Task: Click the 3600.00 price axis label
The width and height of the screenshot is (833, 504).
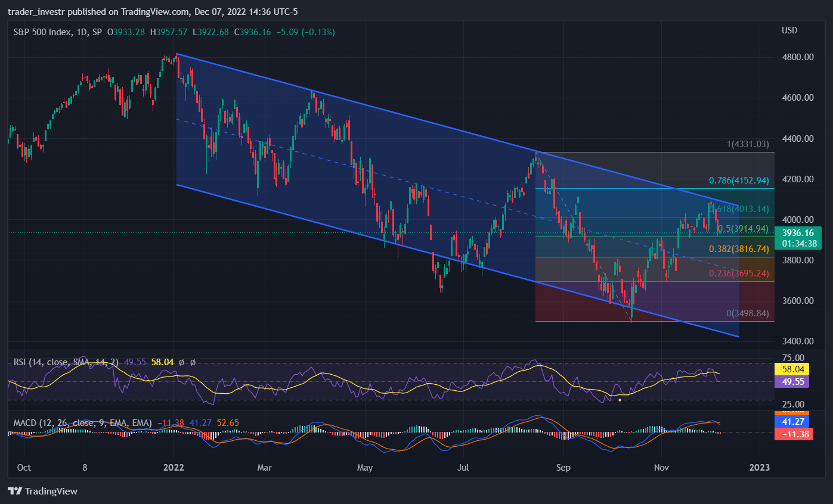Action: tap(798, 301)
